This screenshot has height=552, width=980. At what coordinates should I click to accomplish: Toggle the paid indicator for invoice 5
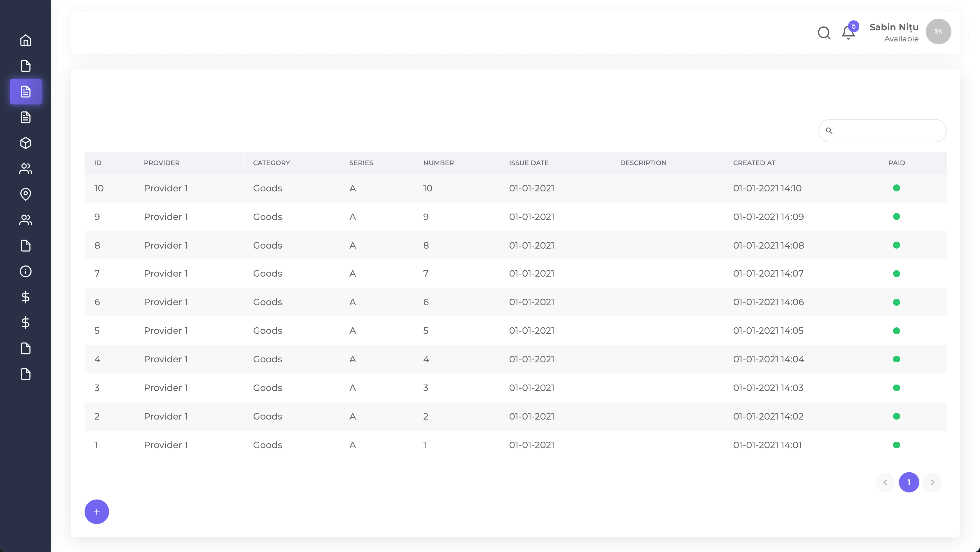[x=897, y=330]
